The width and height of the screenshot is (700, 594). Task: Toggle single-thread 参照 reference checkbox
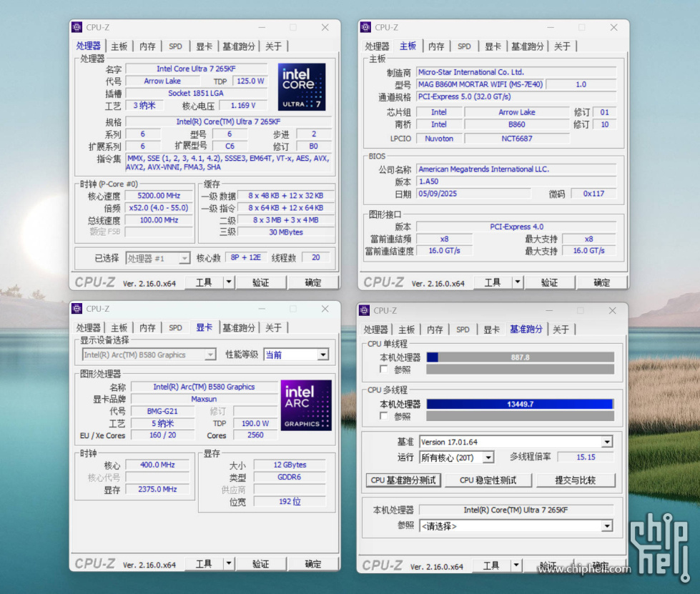(x=383, y=369)
